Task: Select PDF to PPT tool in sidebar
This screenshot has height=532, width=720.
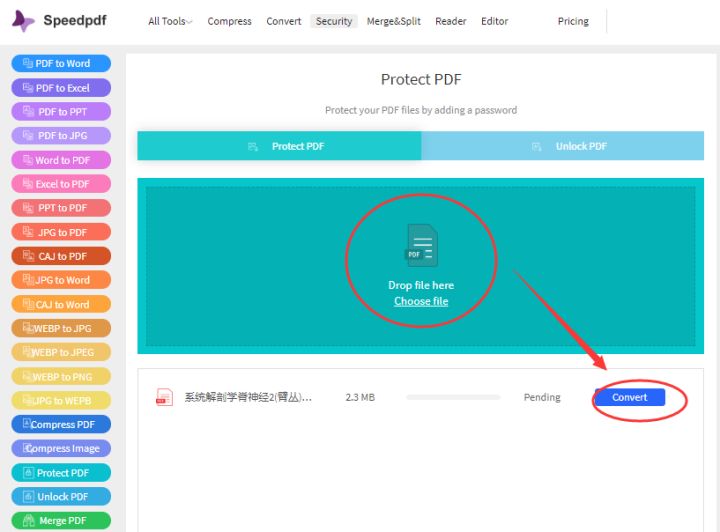Action: (61, 112)
